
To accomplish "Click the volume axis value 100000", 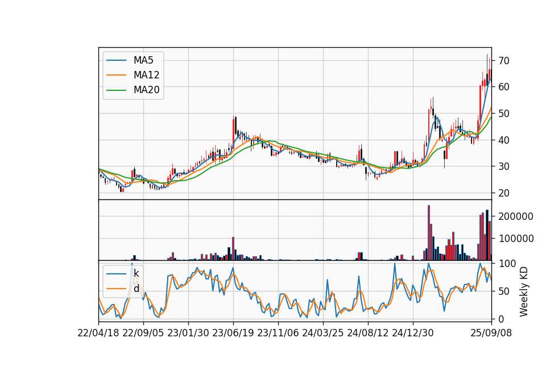I will pos(516,239).
